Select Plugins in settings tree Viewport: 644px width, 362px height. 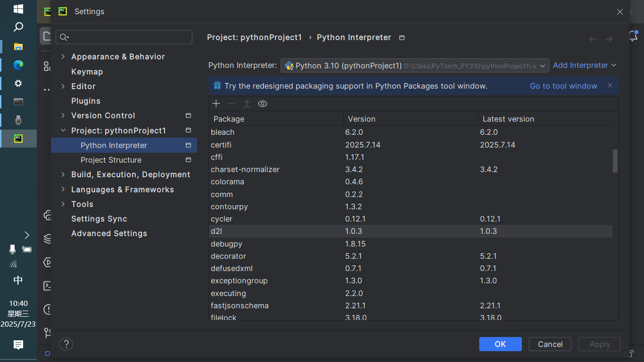click(86, 101)
